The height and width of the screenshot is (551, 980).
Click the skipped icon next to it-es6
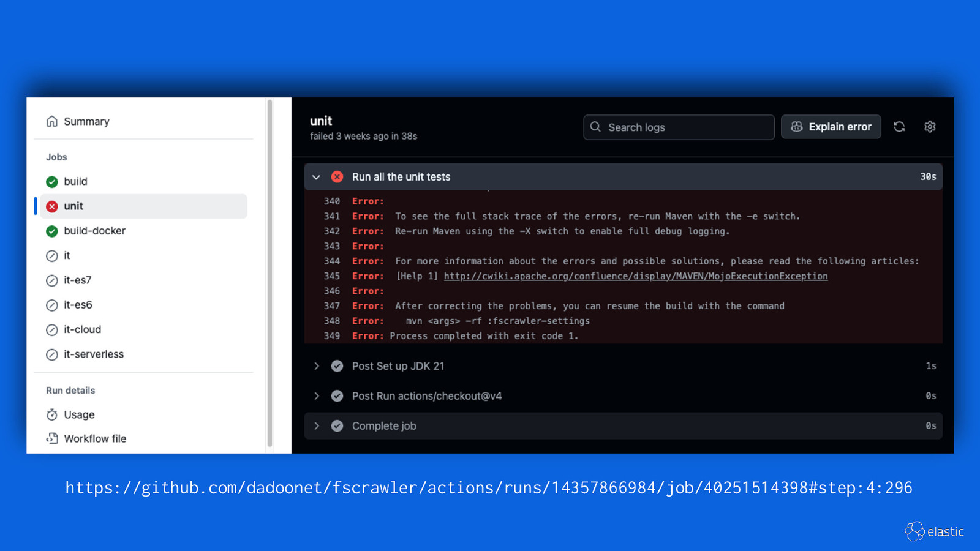pyautogui.click(x=52, y=305)
